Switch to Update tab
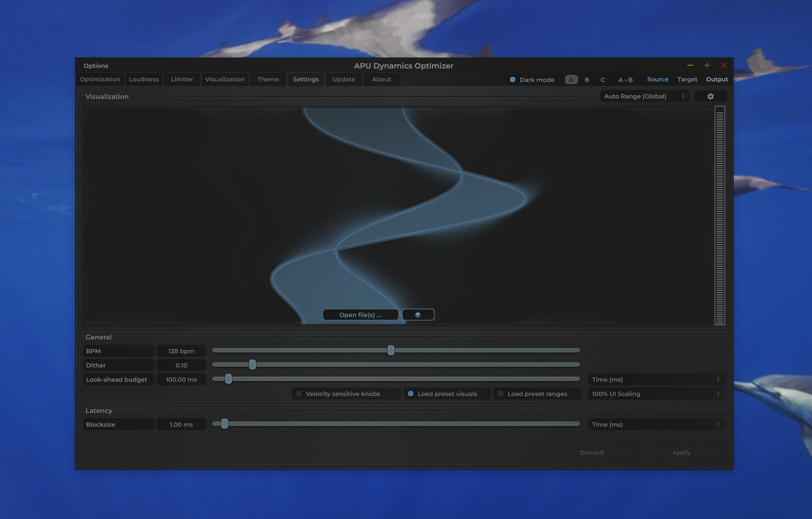 point(343,79)
